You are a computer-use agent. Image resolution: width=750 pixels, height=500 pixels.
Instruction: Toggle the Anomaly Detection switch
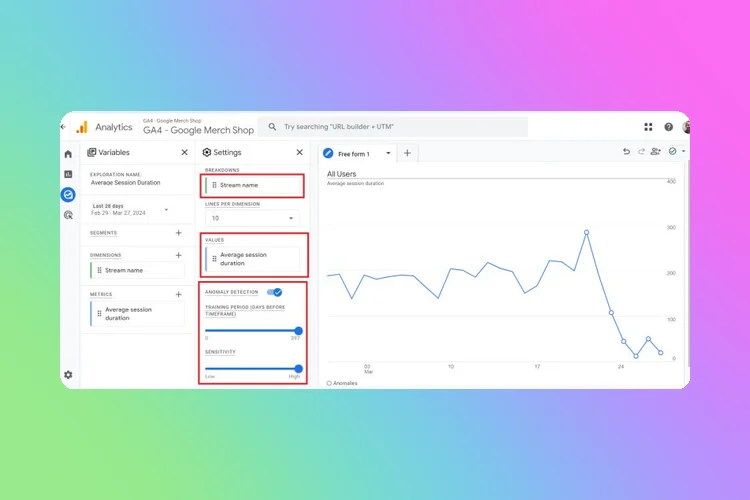(x=275, y=292)
